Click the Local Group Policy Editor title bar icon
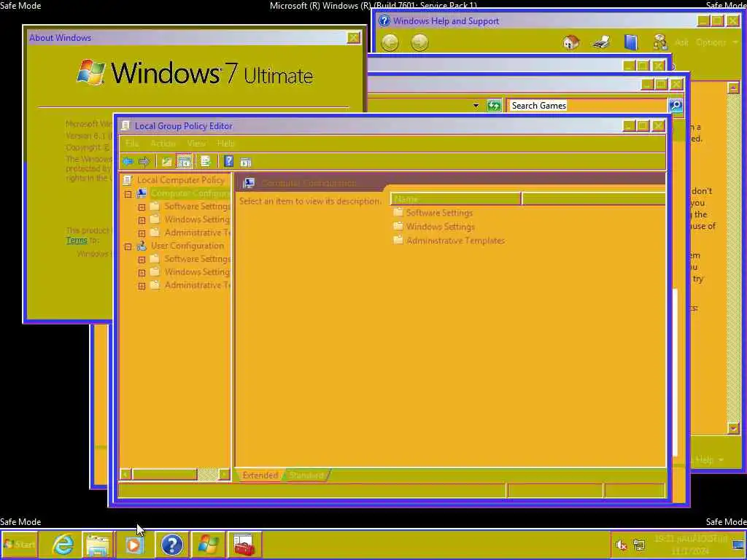The height and width of the screenshot is (560, 747). point(125,125)
